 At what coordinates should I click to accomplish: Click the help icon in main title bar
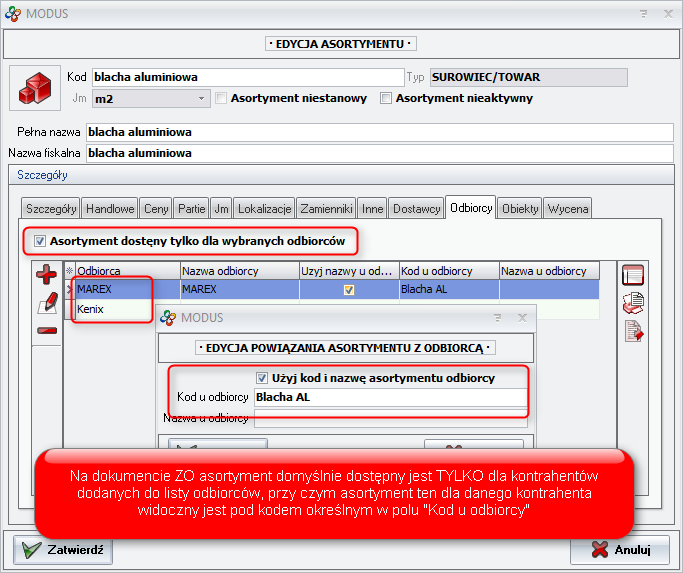(643, 14)
